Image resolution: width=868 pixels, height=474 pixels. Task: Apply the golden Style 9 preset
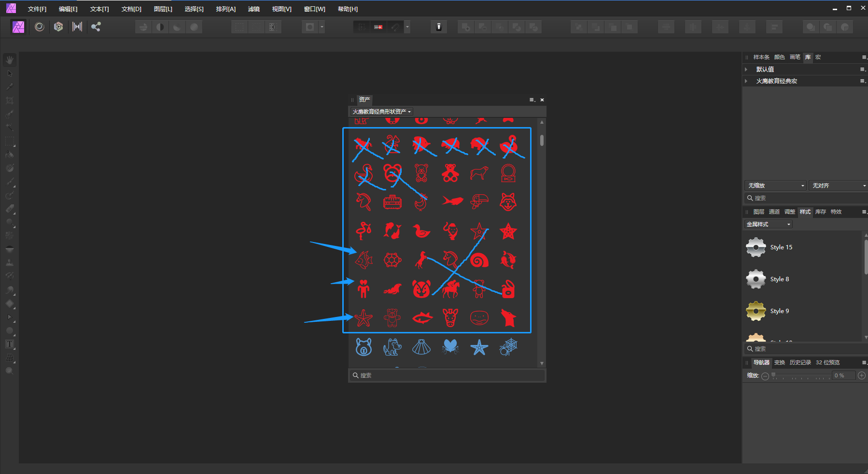(756, 311)
